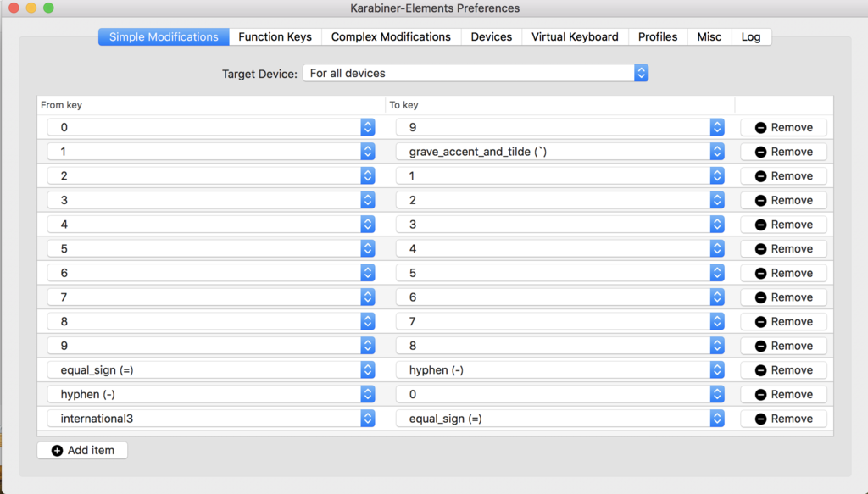Open To key dropdown in the 3 row

(560, 200)
